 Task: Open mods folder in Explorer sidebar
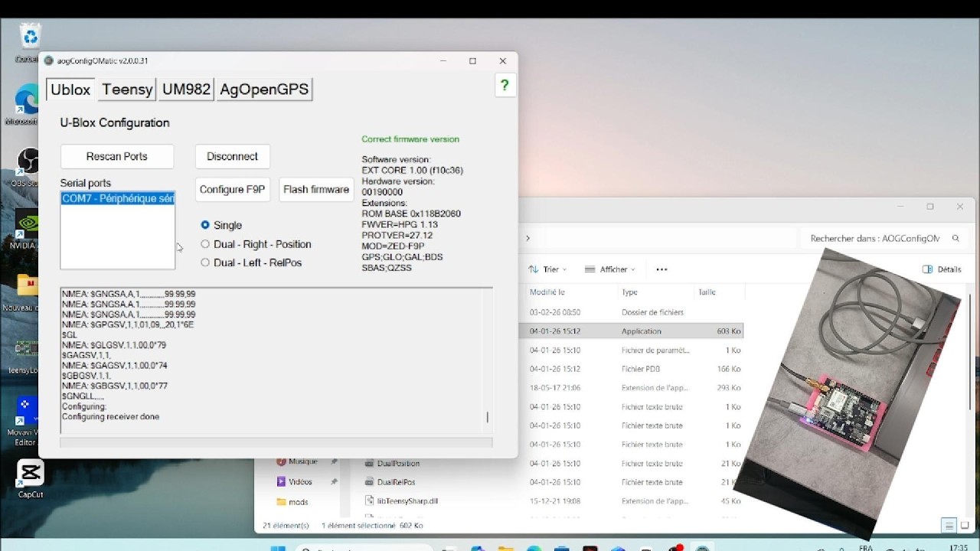298,502
